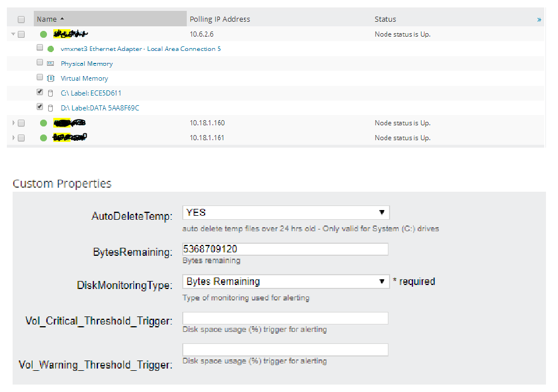
Task: Click the Vol_Warning_Threshold_Trigger input field
Action: coord(285,349)
